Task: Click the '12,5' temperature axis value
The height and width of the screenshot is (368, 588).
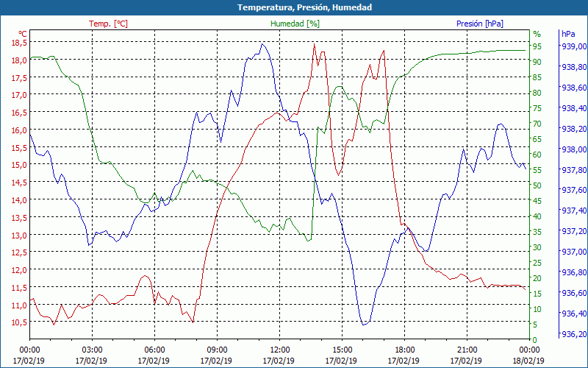Action: [21, 252]
